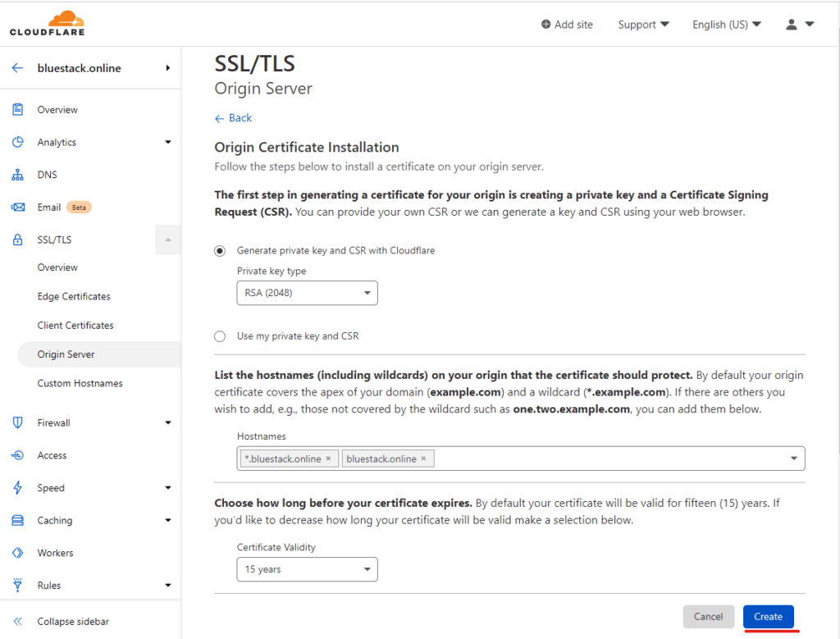Open Edge Certificates page
The height and width of the screenshot is (639, 840).
[x=74, y=296]
